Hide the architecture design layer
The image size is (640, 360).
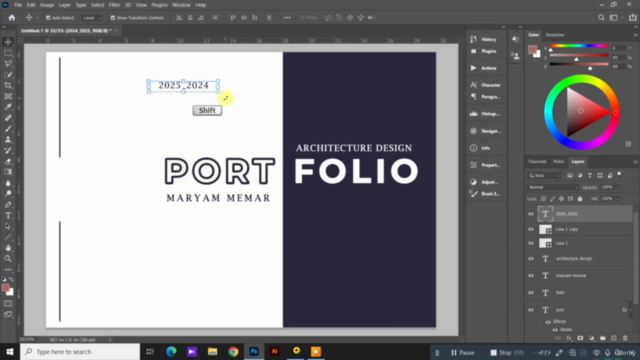pos(531,259)
